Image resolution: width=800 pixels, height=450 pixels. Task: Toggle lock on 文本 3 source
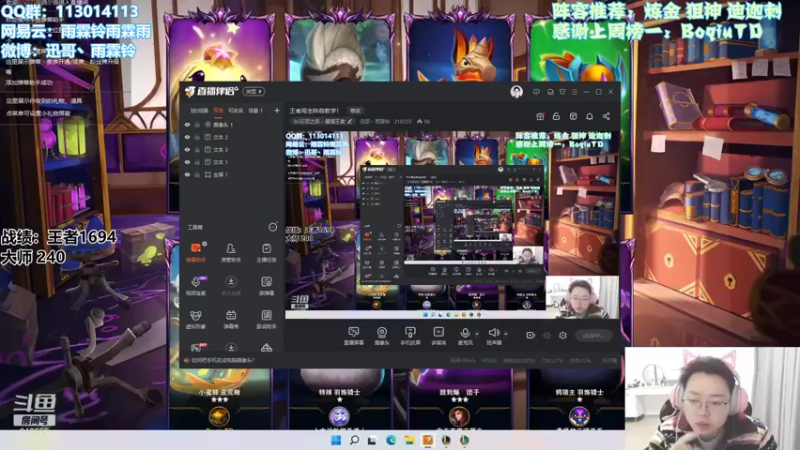click(x=197, y=149)
